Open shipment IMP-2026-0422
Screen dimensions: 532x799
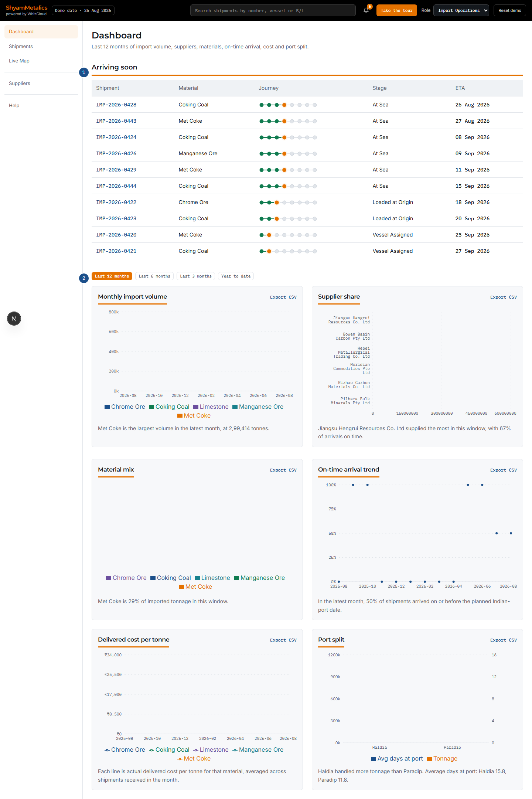coord(116,202)
